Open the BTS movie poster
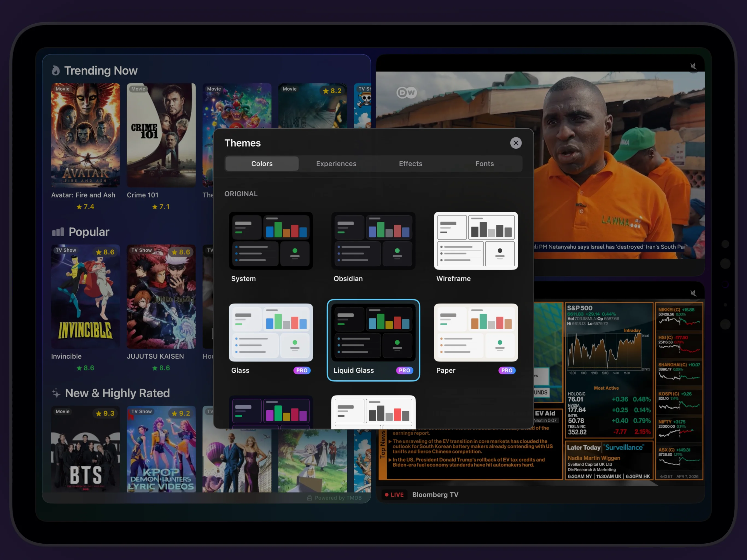747x560 pixels. [85, 449]
